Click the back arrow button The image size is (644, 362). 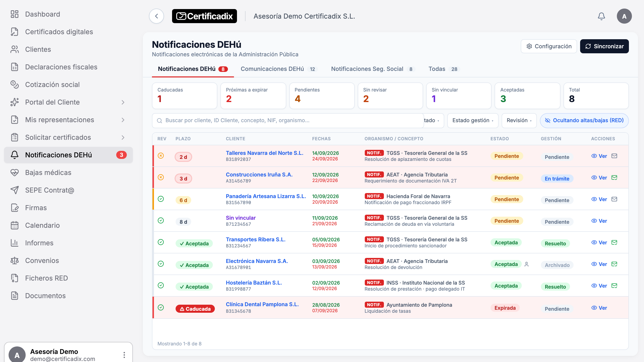156,16
